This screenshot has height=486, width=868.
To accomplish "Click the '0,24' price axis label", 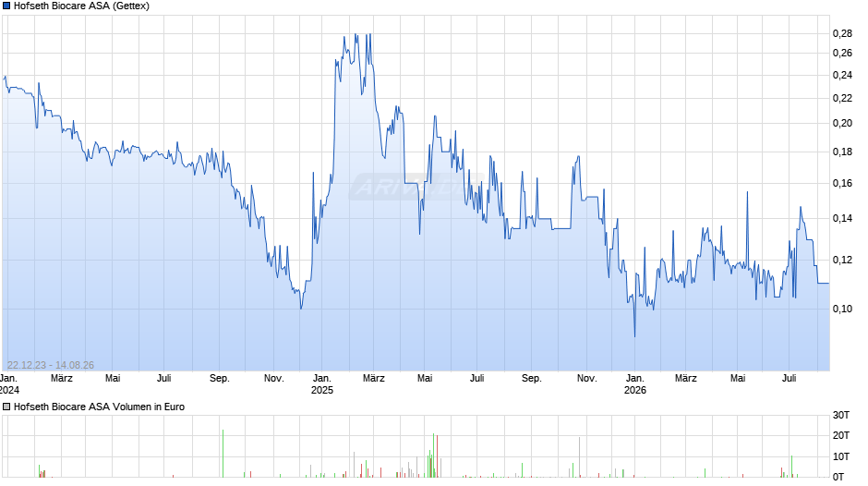I will pyautogui.click(x=842, y=76).
